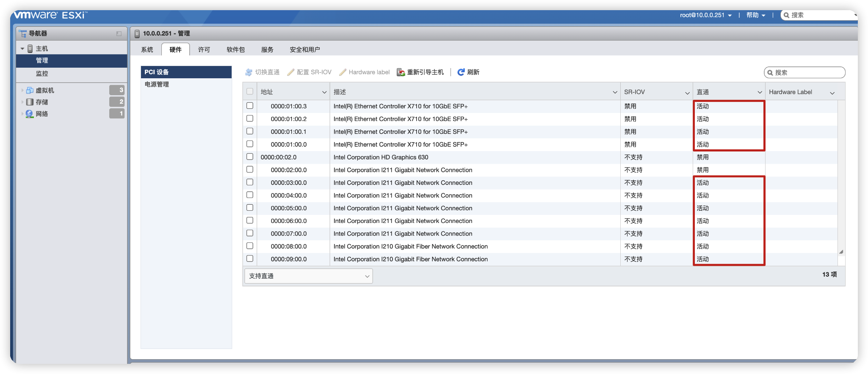Viewport: 868px width, 374px height.
Task: Select PCI 设备 in the side list
Action: 186,72
